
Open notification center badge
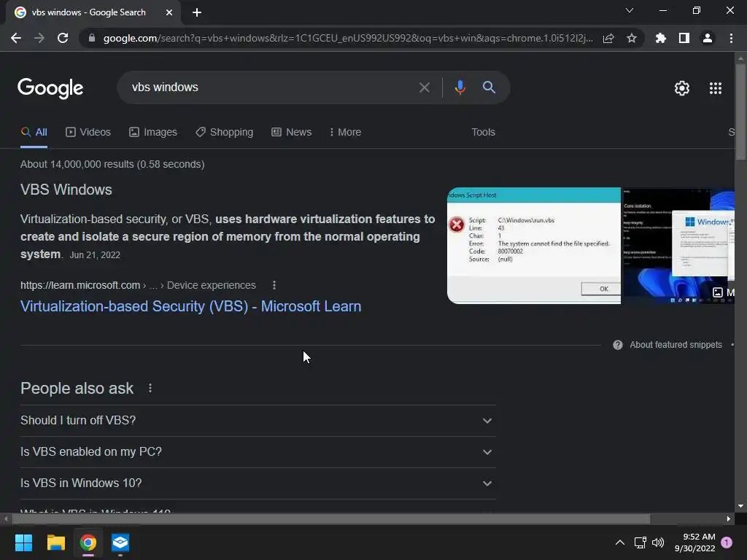[727, 542]
